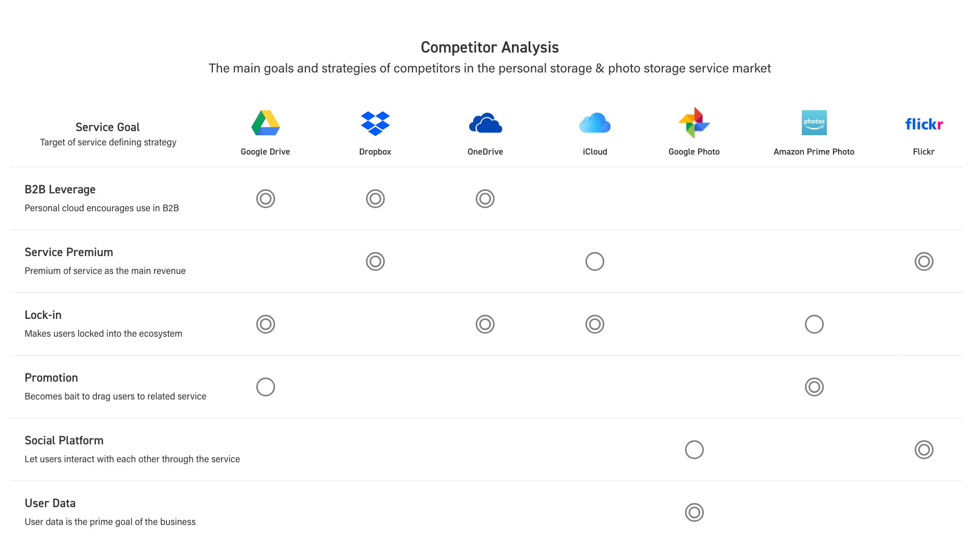
Task: Select Social Platform marker for Flickr
Action: click(924, 449)
